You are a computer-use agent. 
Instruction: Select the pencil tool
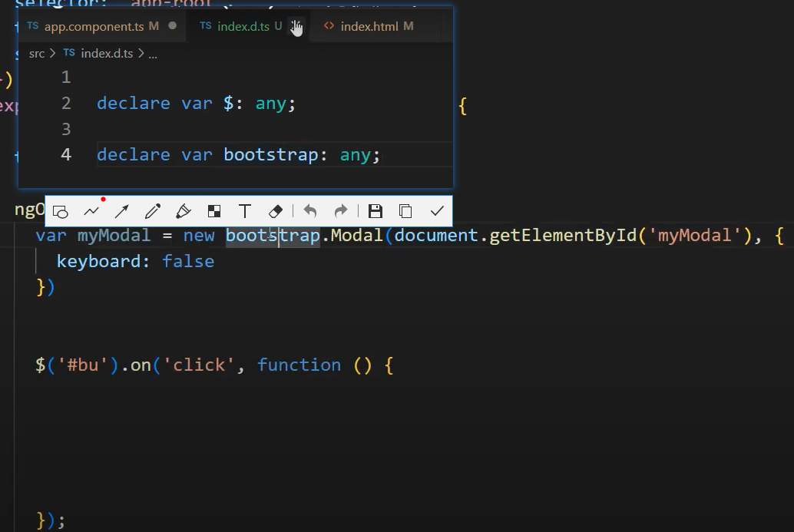click(x=152, y=211)
